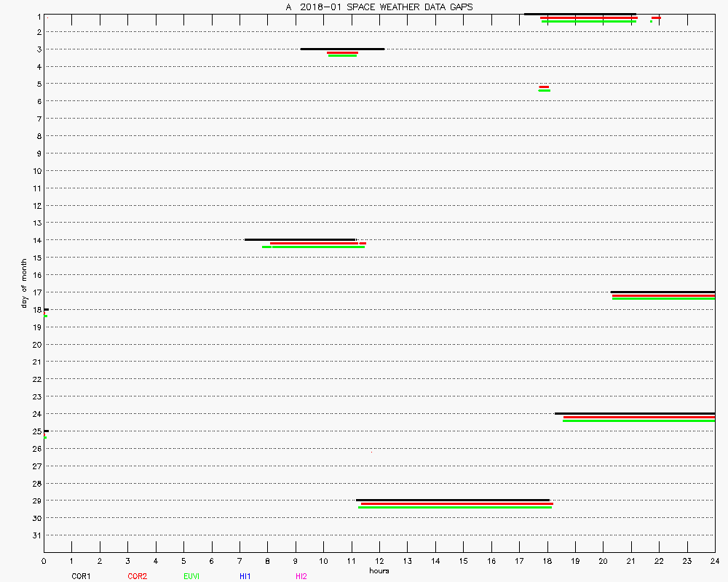This screenshot has width=728, height=582.
Task: Click the red gap bar on day 24
Action: 639,417
